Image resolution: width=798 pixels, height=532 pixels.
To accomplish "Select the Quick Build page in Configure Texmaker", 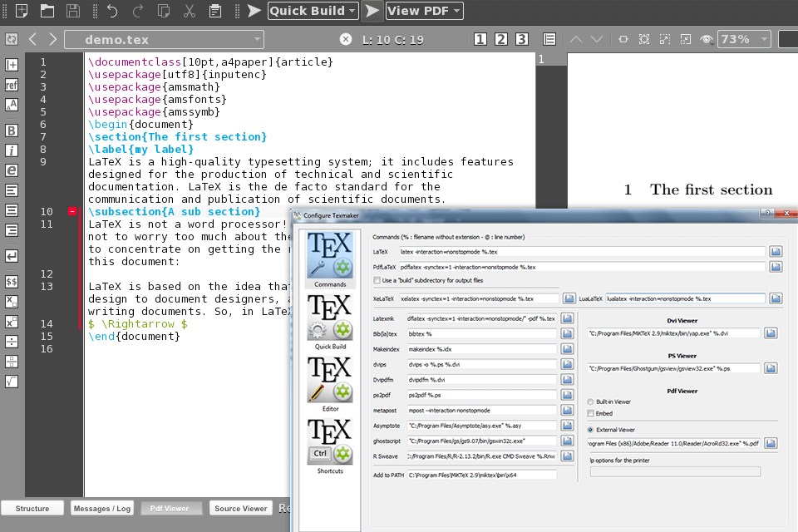I will pyautogui.click(x=330, y=322).
